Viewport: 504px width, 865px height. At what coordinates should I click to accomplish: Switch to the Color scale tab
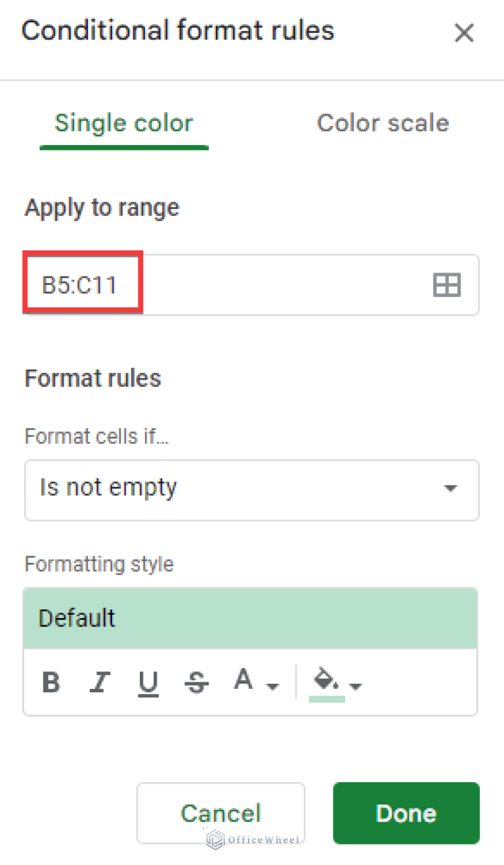383,123
